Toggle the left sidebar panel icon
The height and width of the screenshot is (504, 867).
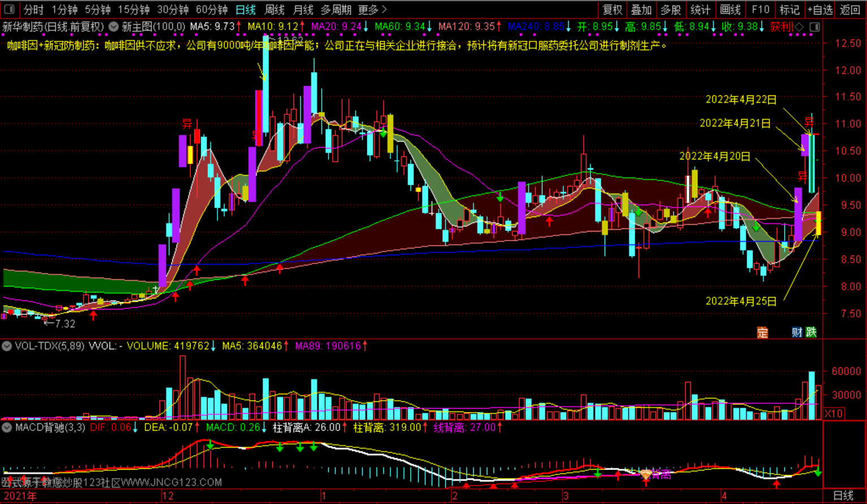(9, 10)
